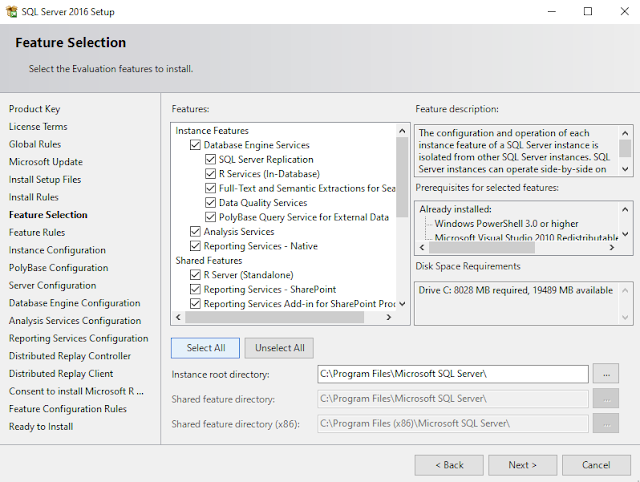Click the Server Configuration step
Screen dimensions: 640x482
click(x=53, y=285)
